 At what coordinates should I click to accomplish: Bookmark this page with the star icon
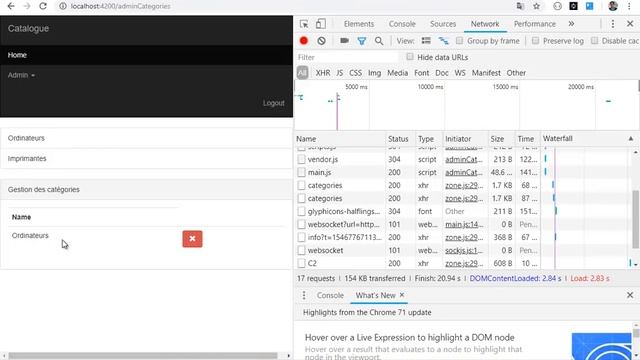[x=536, y=6]
